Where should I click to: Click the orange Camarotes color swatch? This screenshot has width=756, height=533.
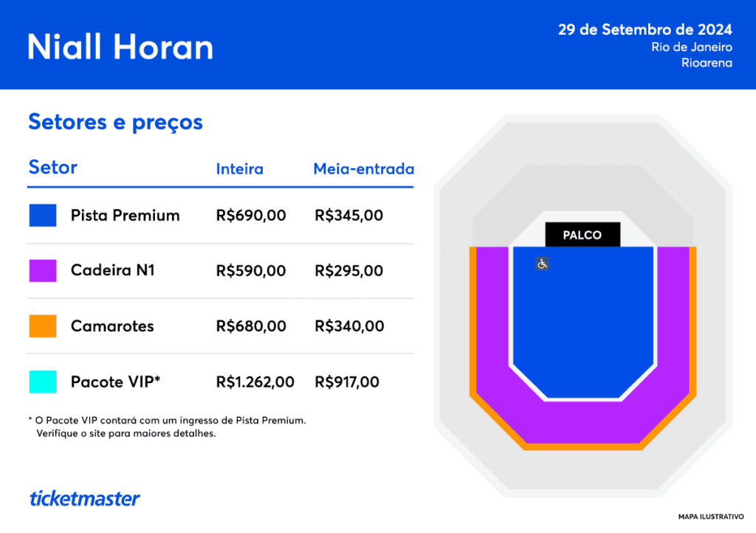coord(43,326)
